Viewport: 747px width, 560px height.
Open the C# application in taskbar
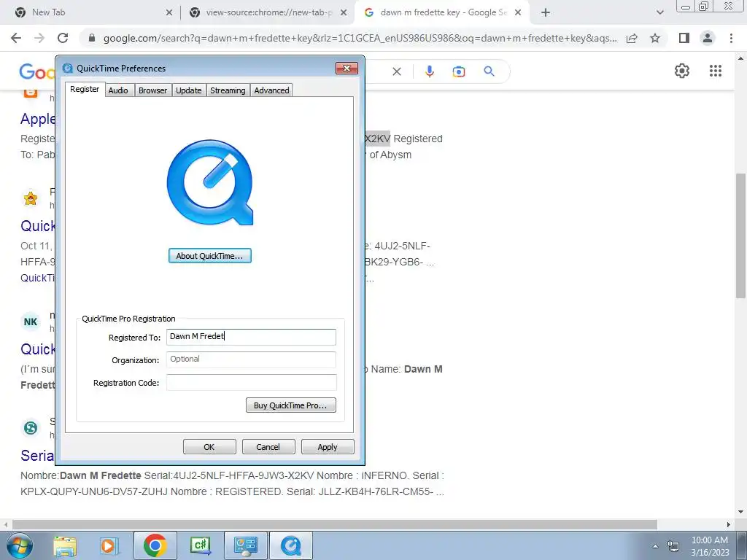(x=200, y=545)
